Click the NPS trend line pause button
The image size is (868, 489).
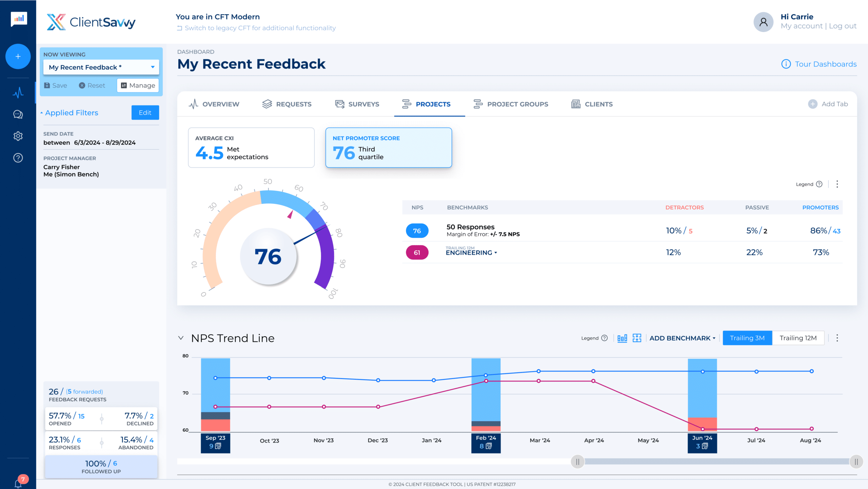[x=576, y=461]
